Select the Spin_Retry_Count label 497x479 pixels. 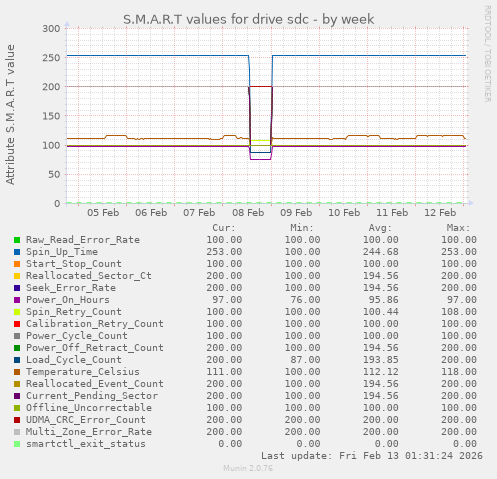tap(74, 312)
